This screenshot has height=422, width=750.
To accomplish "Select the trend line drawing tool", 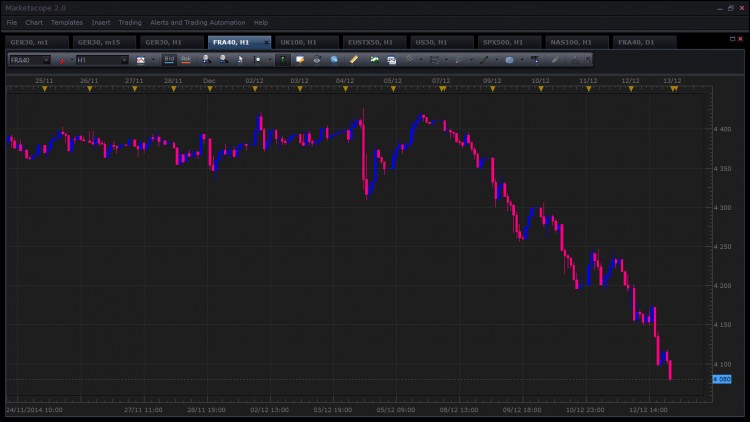I will click(x=409, y=59).
